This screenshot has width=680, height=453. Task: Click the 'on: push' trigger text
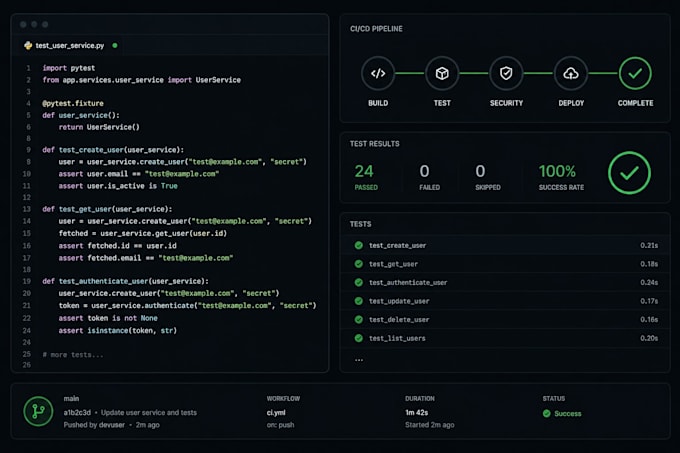pyautogui.click(x=280, y=425)
